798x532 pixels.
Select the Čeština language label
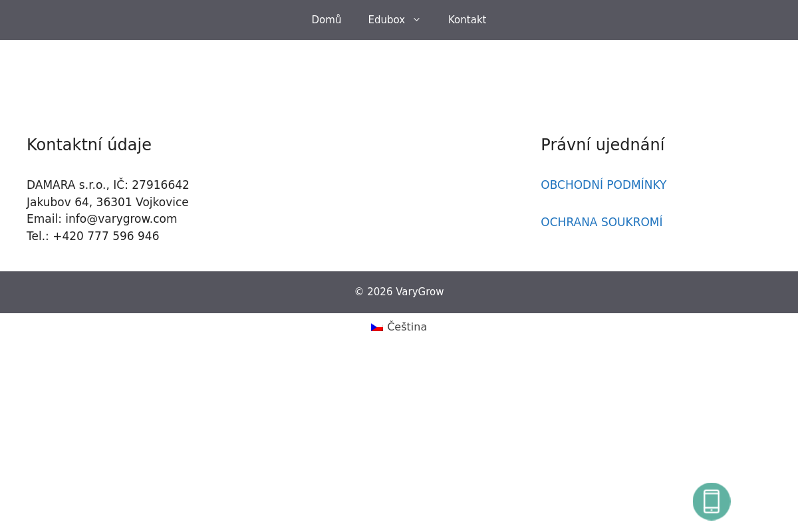pyautogui.click(x=407, y=327)
